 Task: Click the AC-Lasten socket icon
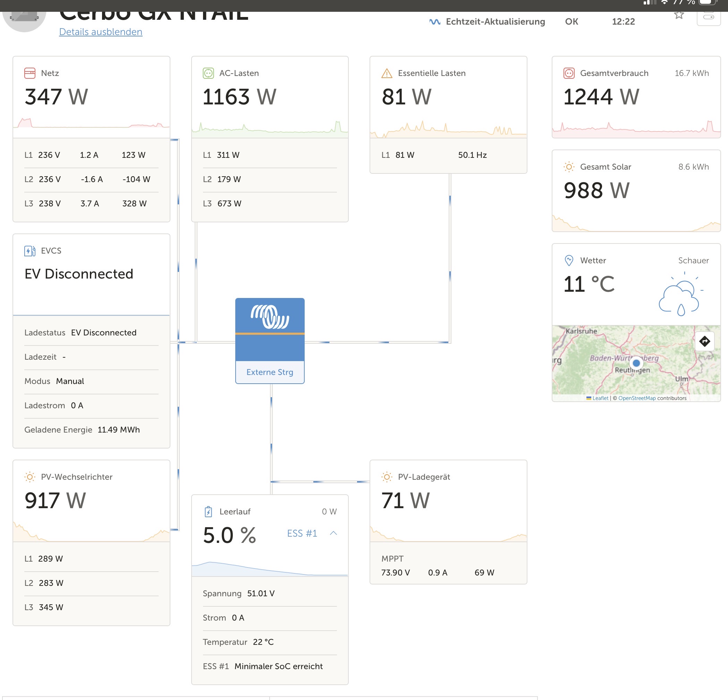208,73
